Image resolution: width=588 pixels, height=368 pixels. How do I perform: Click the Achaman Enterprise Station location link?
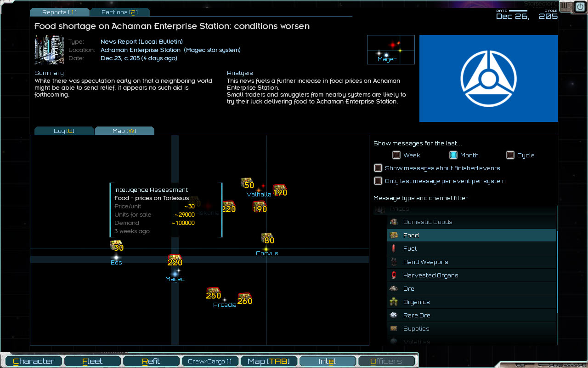coord(170,50)
